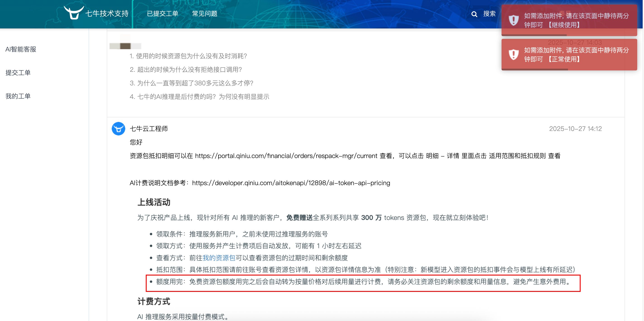
Task: Open the AI token pricing documentation link
Action: (291, 183)
